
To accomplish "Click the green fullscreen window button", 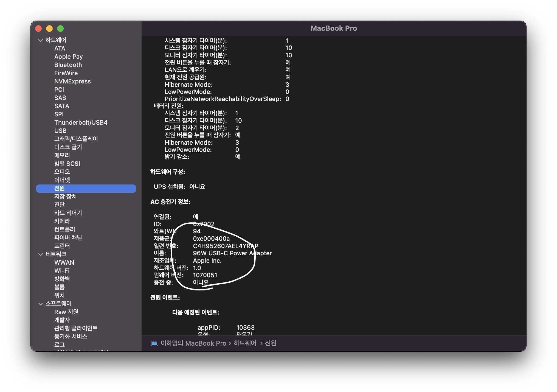I will (60, 29).
